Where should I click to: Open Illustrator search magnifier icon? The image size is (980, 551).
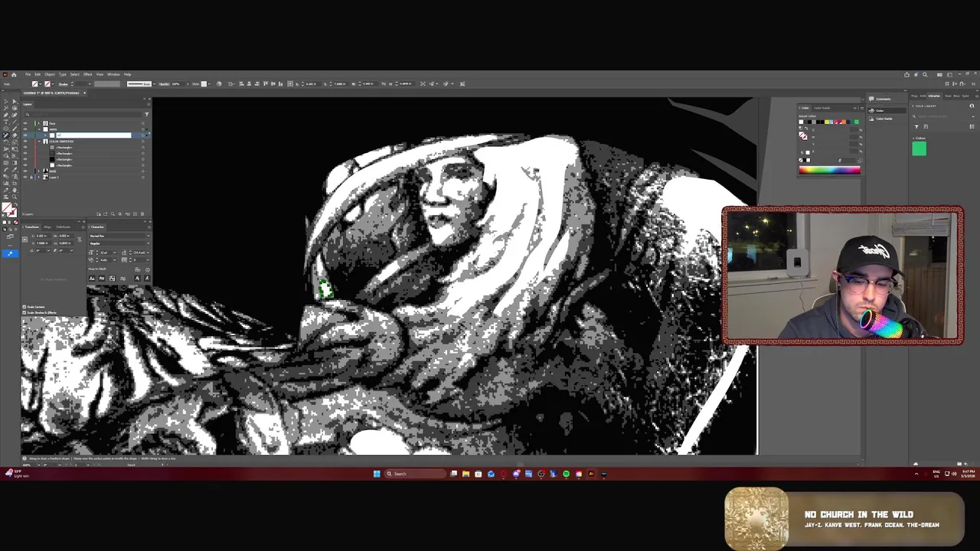(925, 75)
